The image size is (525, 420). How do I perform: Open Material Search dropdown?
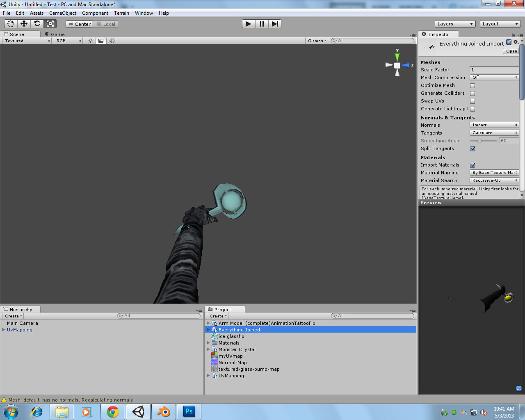tap(494, 180)
